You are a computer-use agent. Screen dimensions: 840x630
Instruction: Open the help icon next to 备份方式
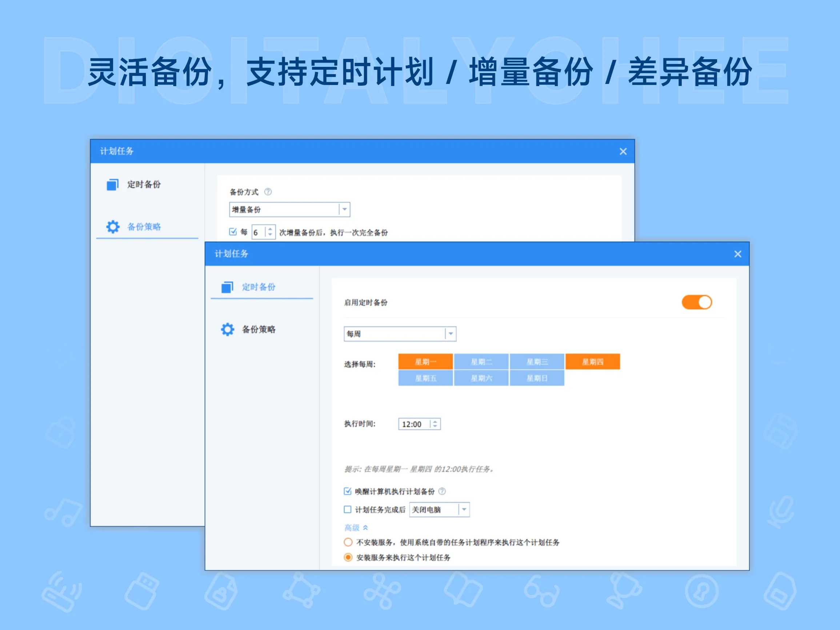tap(268, 193)
